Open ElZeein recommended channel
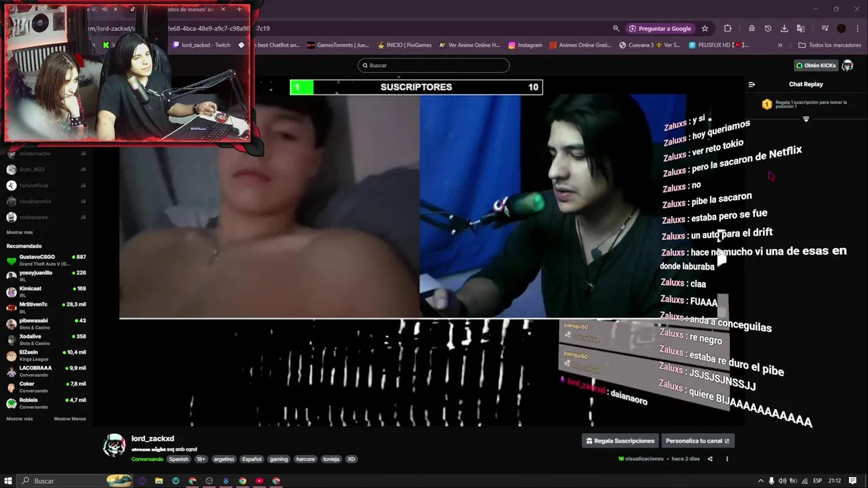The image size is (868, 488). pyautogui.click(x=46, y=355)
